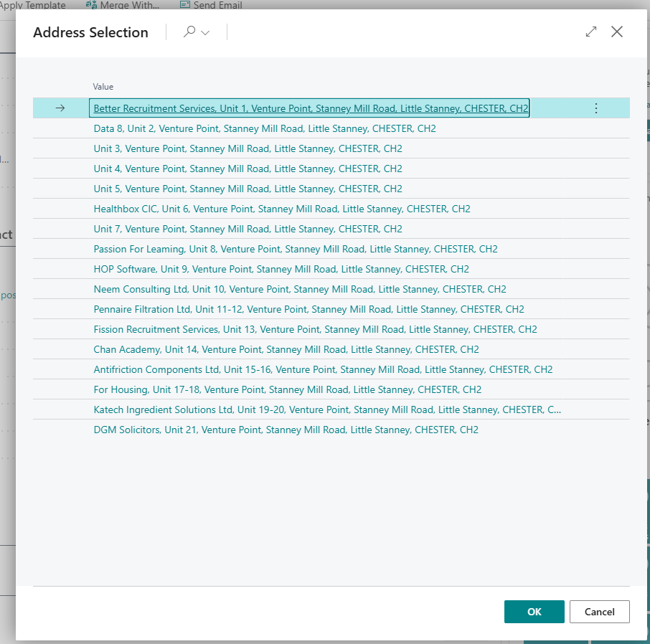Select Chan Academy Unit 14 address
The height and width of the screenshot is (644, 650).
click(x=286, y=349)
